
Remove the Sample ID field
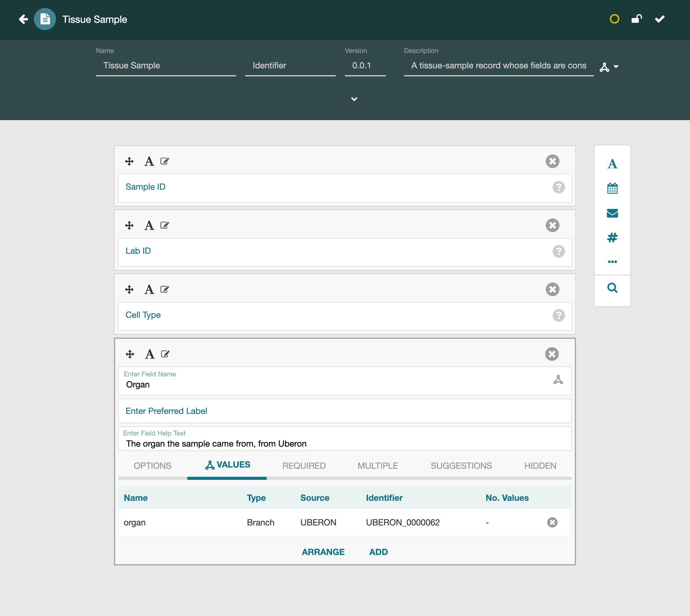tap(552, 161)
